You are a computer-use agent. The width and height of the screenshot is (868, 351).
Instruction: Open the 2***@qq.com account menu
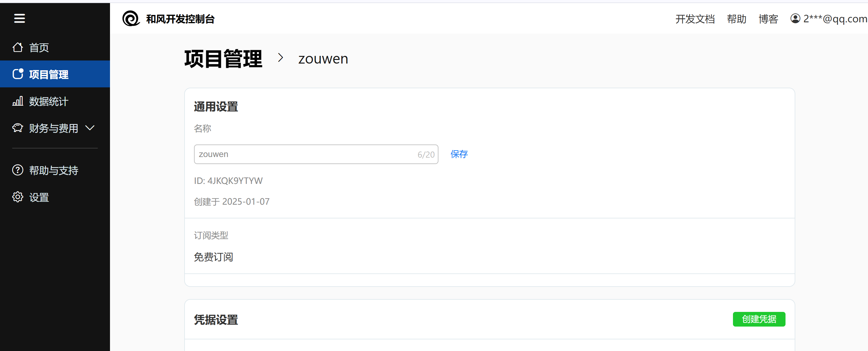[835, 19]
